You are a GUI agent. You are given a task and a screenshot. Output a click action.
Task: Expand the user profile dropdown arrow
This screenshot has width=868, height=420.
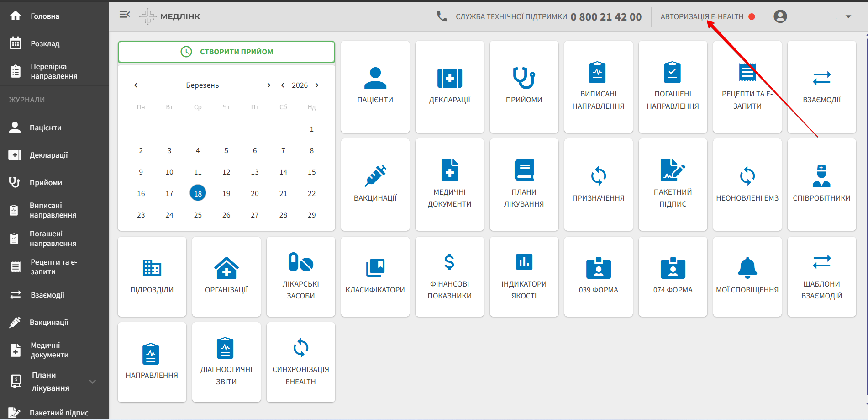(848, 17)
